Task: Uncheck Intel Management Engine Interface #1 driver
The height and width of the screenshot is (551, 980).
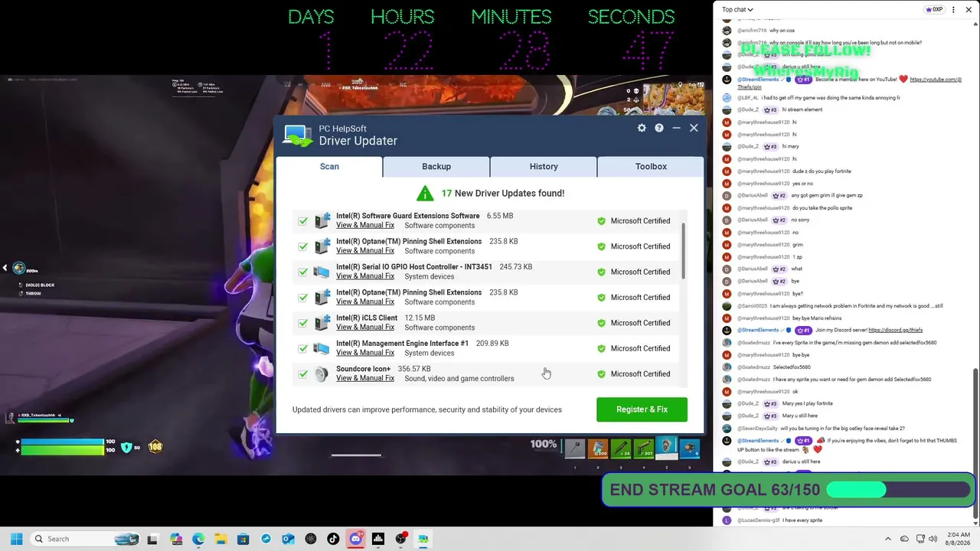Action: pos(303,348)
